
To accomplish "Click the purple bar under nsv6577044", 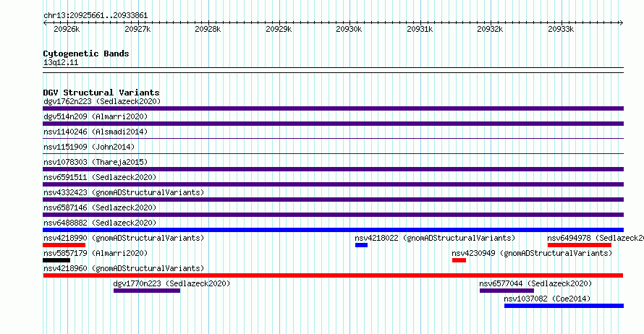I will 507,291.
